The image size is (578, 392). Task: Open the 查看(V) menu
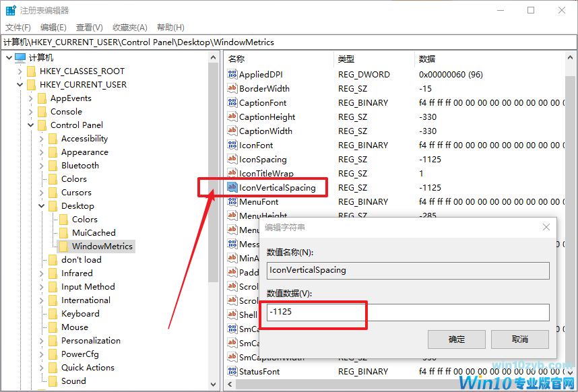(x=89, y=27)
